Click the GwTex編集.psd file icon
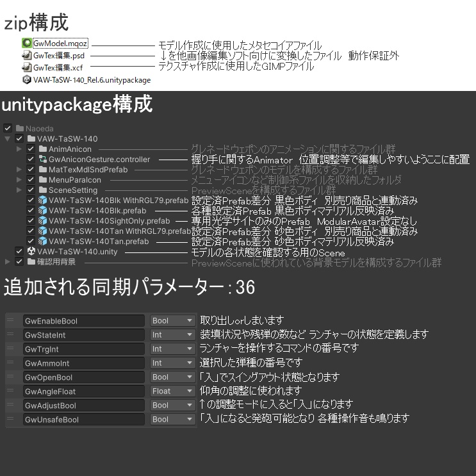This screenshot has width=476, height=476. pos(27,55)
